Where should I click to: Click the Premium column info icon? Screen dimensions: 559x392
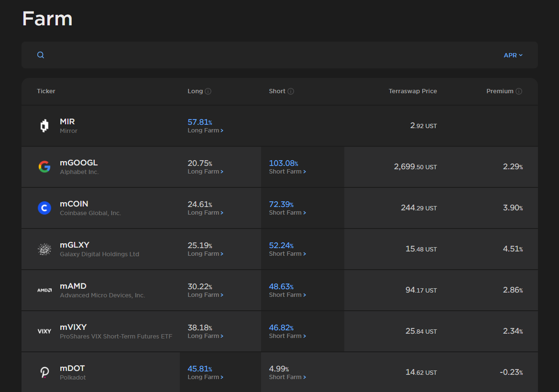[519, 91]
